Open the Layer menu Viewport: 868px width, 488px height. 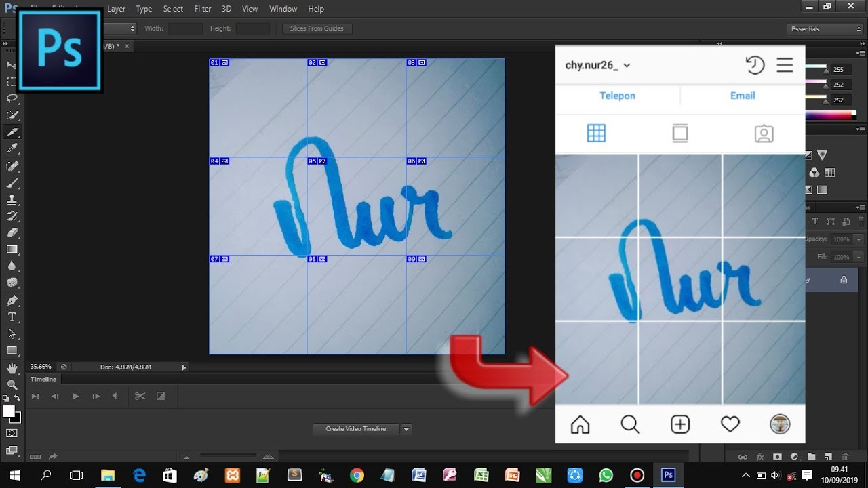[x=116, y=9]
